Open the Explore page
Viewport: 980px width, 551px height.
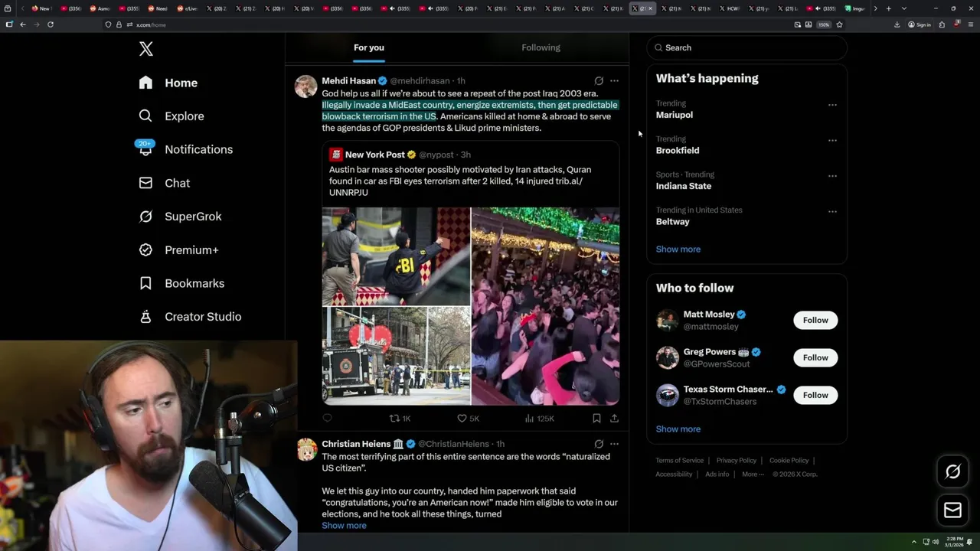pos(171,116)
